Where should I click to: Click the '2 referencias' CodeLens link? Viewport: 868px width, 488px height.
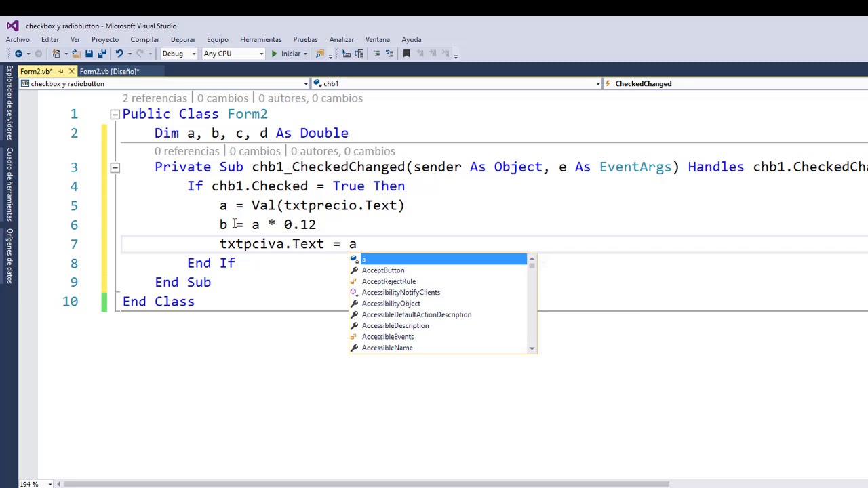click(x=155, y=98)
